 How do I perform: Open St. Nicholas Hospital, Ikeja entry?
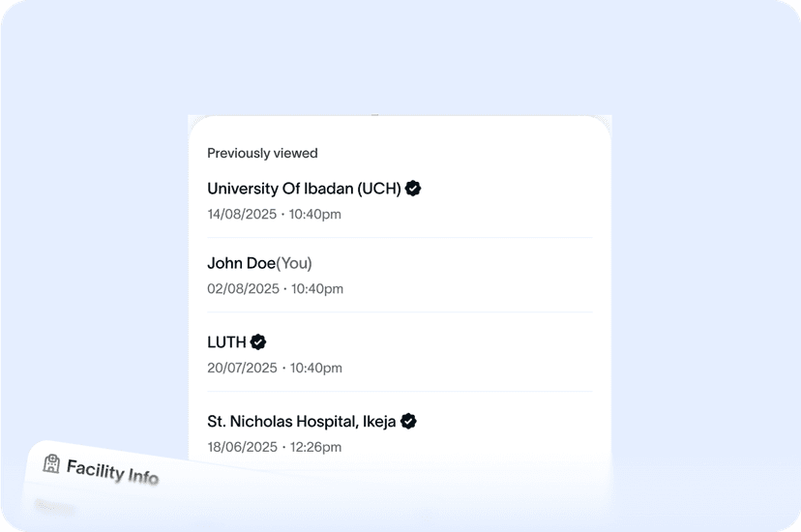point(301,422)
